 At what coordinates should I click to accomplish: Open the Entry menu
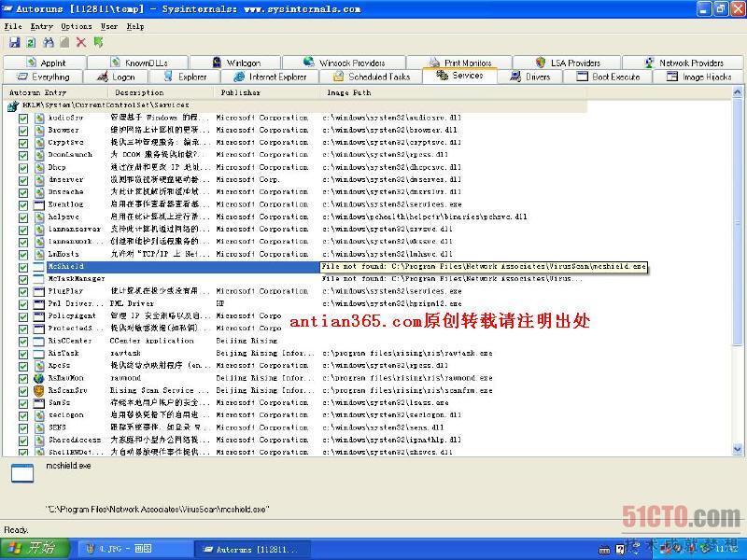[x=41, y=26]
